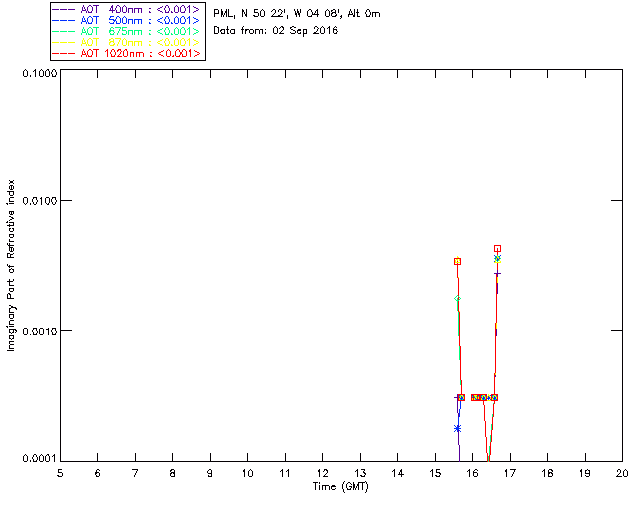
Task: Click the 'Imaginary Part of Refractive index' axis label
Action: pos(11,265)
